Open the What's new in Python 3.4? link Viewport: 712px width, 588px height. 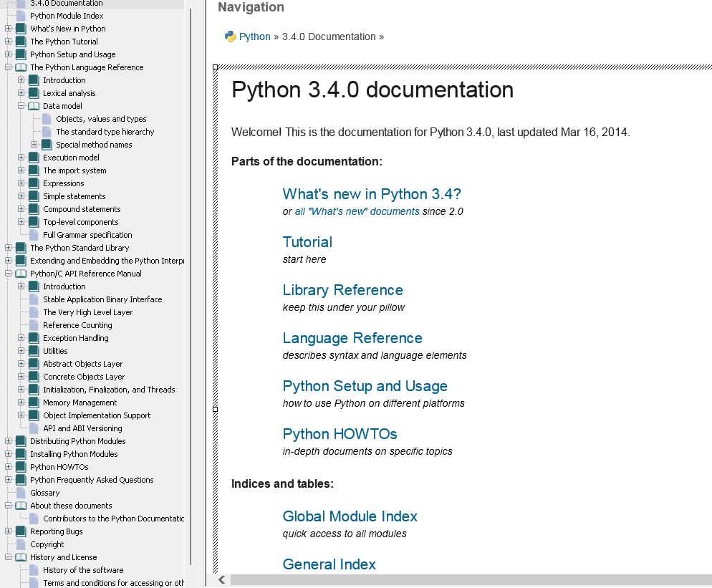pos(372,194)
